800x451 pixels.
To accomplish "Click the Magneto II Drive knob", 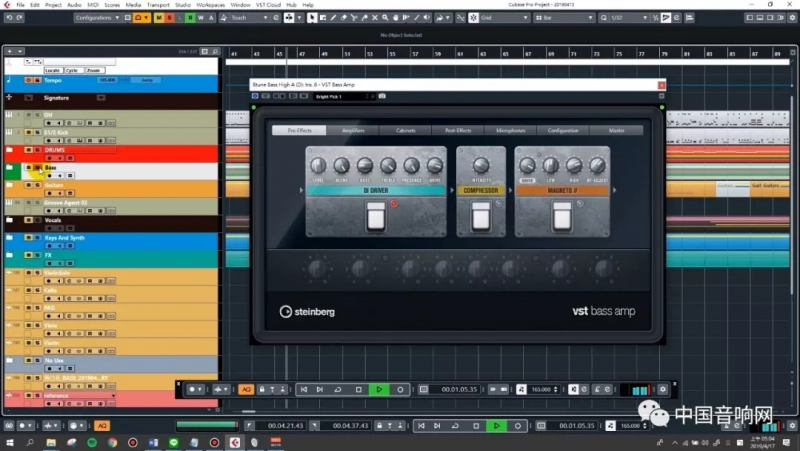I will tap(527, 165).
